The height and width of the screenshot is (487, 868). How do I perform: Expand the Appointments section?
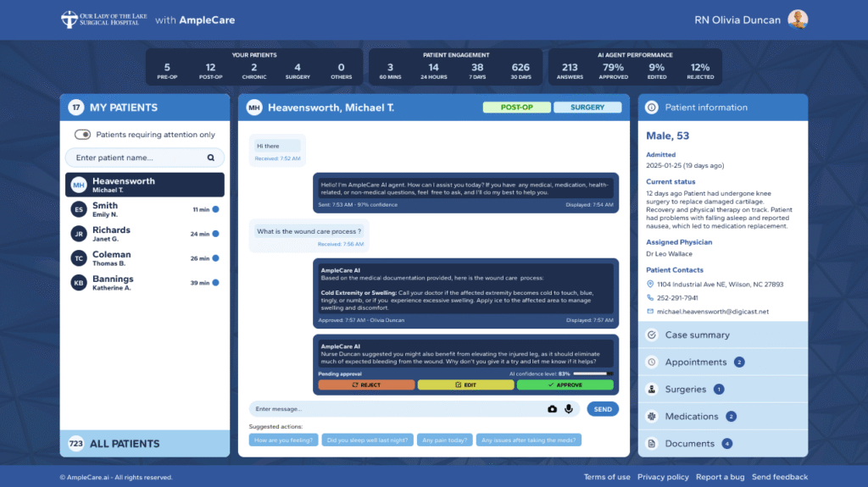(722, 362)
